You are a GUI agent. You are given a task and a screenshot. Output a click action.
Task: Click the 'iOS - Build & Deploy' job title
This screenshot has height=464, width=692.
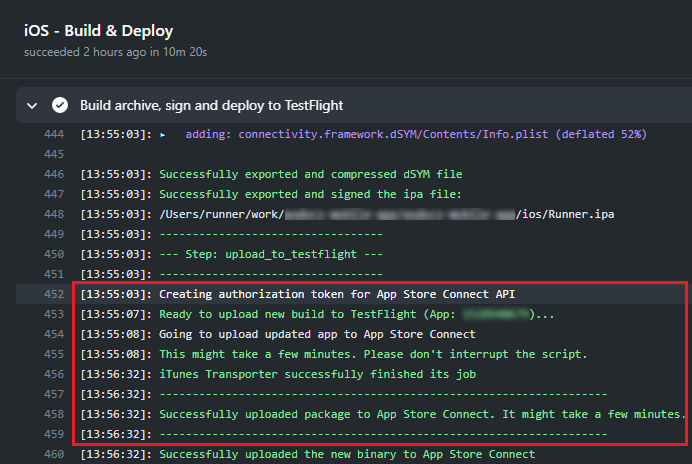click(x=98, y=30)
